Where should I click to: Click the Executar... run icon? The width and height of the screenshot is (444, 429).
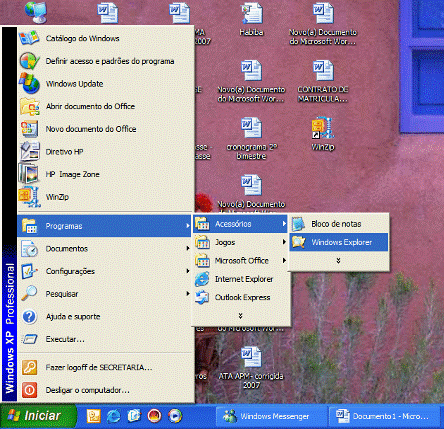[x=29, y=339]
